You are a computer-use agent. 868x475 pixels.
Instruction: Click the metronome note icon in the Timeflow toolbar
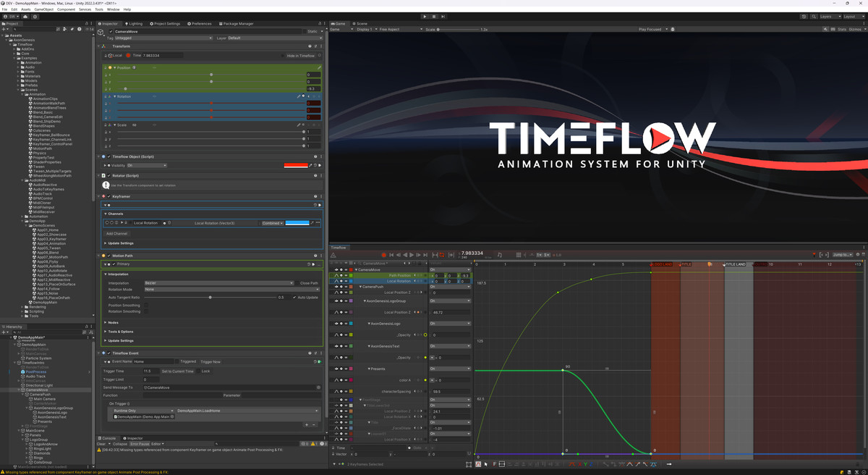[x=500, y=254]
